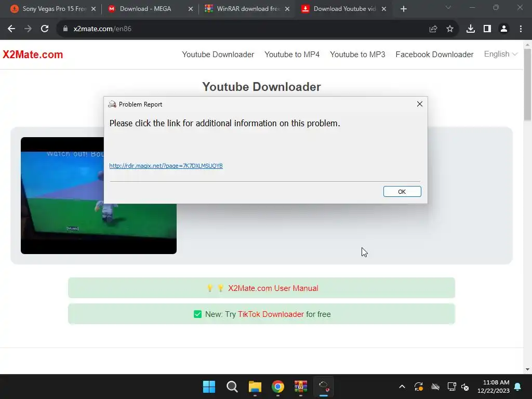Click OK in the Problem Report dialog
Image resolution: width=532 pixels, height=399 pixels.
[x=402, y=191]
